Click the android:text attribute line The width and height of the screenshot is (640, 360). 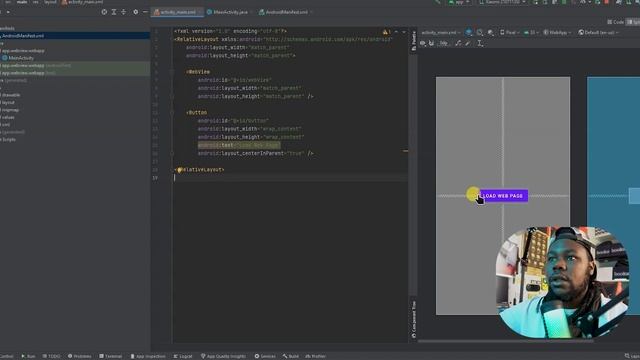[239, 145]
